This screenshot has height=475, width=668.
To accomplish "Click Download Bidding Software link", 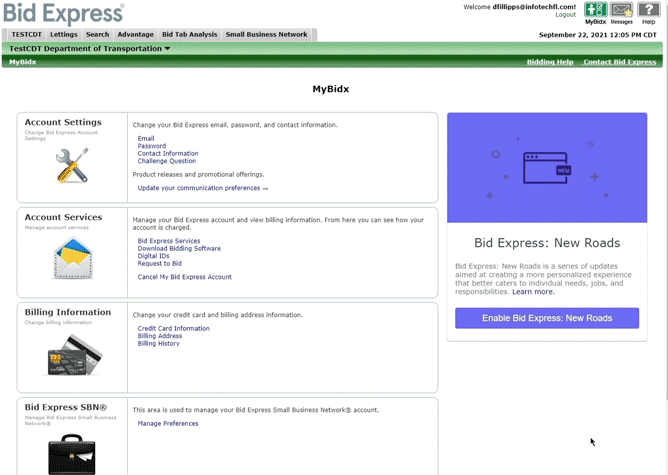I will pyautogui.click(x=179, y=248).
